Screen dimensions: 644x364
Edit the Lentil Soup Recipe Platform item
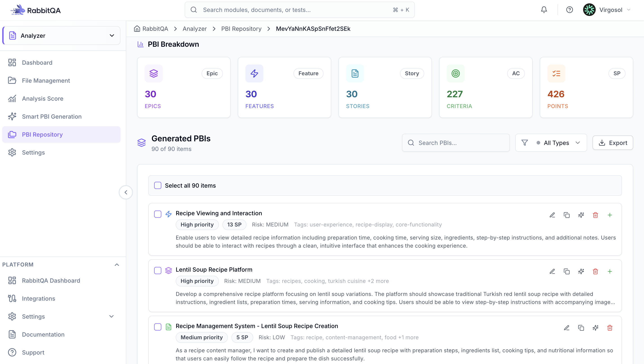pyautogui.click(x=552, y=271)
